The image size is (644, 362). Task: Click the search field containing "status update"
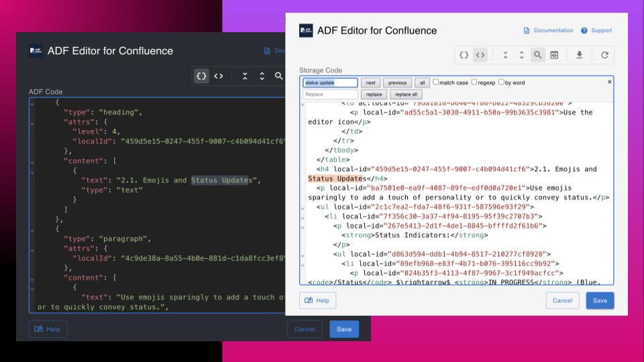(x=330, y=82)
